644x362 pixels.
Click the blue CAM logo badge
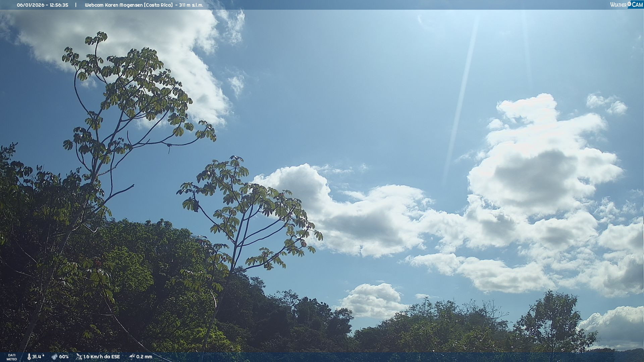point(637,5)
